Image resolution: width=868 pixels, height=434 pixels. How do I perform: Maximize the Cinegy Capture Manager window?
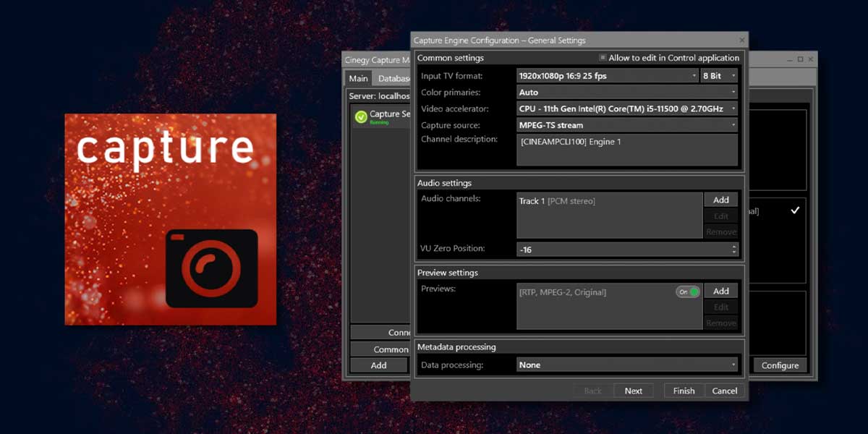click(800, 59)
